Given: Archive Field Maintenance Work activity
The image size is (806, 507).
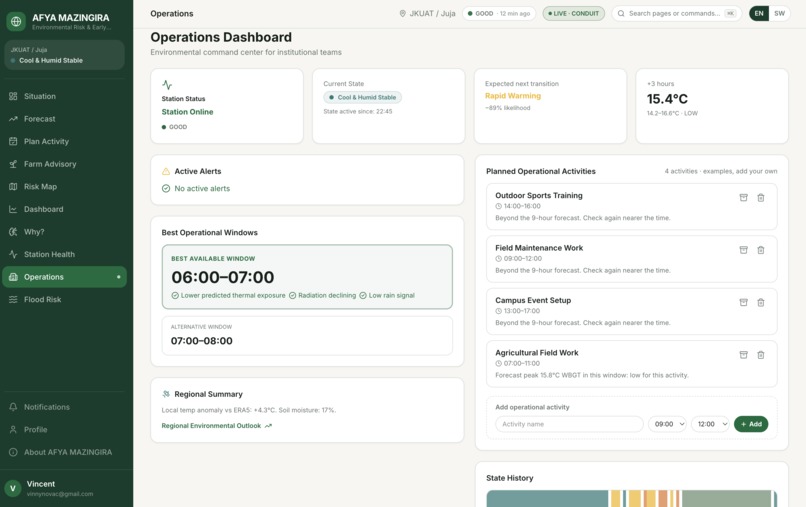Looking at the screenshot, I should point(743,250).
